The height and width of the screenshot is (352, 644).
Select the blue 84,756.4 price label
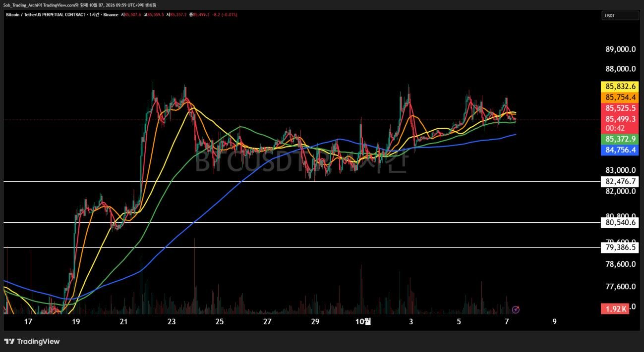(619, 150)
